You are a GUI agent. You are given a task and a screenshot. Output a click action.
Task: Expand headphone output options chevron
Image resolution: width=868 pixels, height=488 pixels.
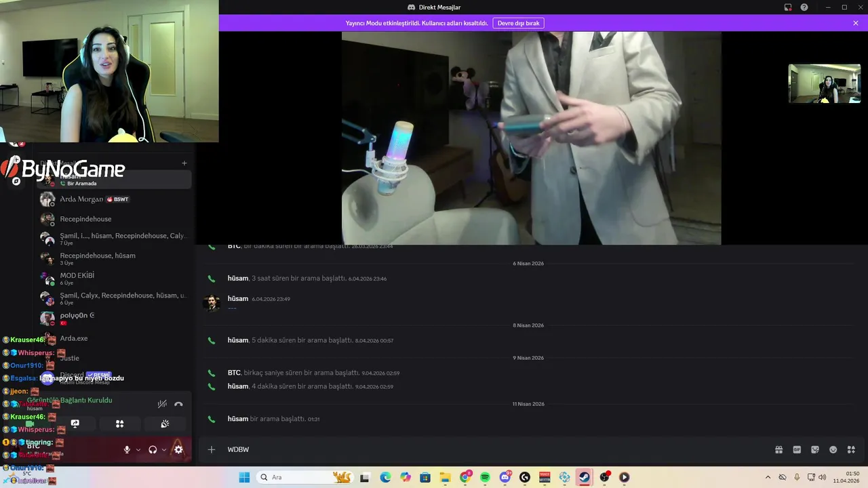click(x=164, y=449)
